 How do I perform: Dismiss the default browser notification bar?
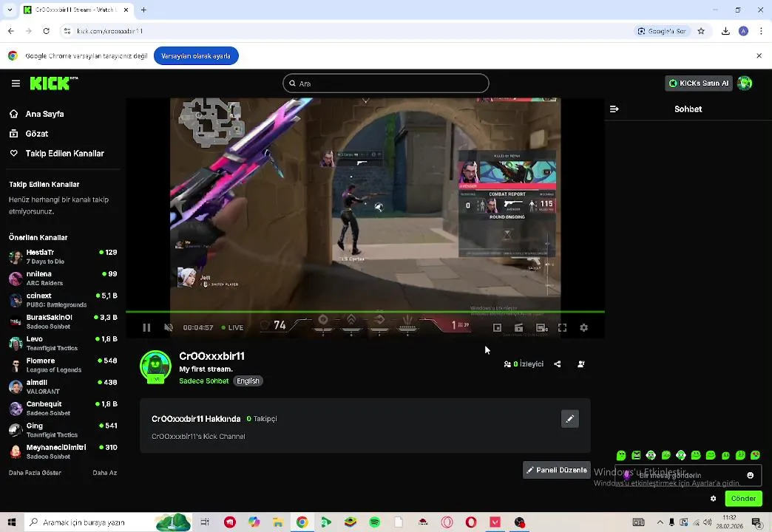pos(759,55)
